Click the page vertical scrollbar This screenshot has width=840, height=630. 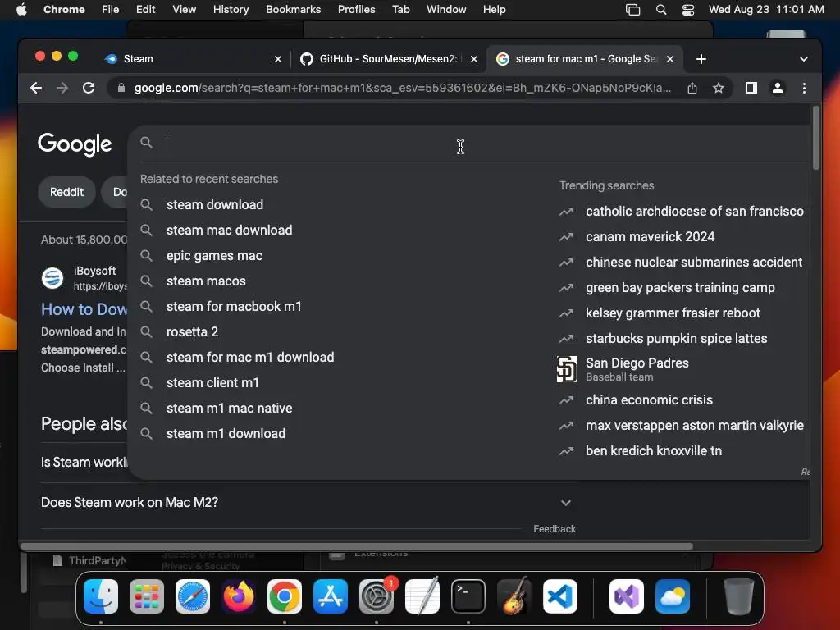(x=816, y=138)
